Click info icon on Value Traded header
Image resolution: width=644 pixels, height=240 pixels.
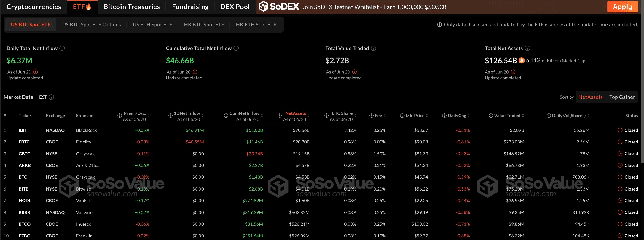491,116
